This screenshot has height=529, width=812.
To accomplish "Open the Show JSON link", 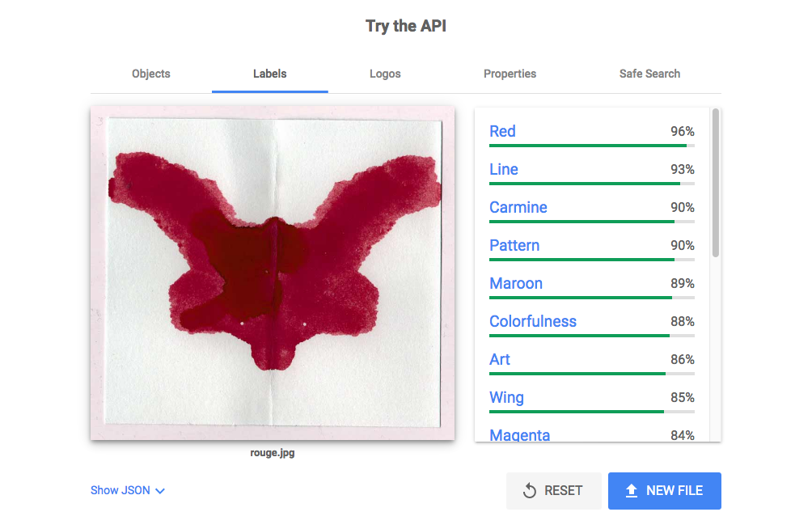I will click(121, 490).
